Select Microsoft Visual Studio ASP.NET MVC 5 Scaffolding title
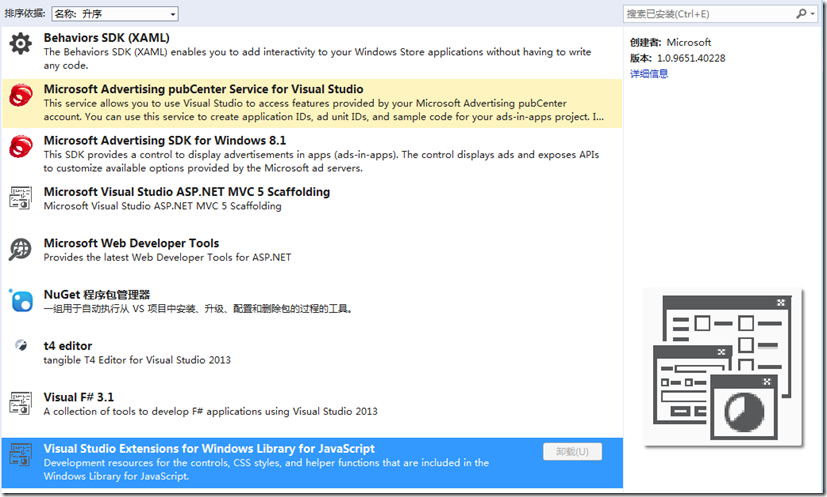This screenshot has width=827, height=497. [187, 192]
